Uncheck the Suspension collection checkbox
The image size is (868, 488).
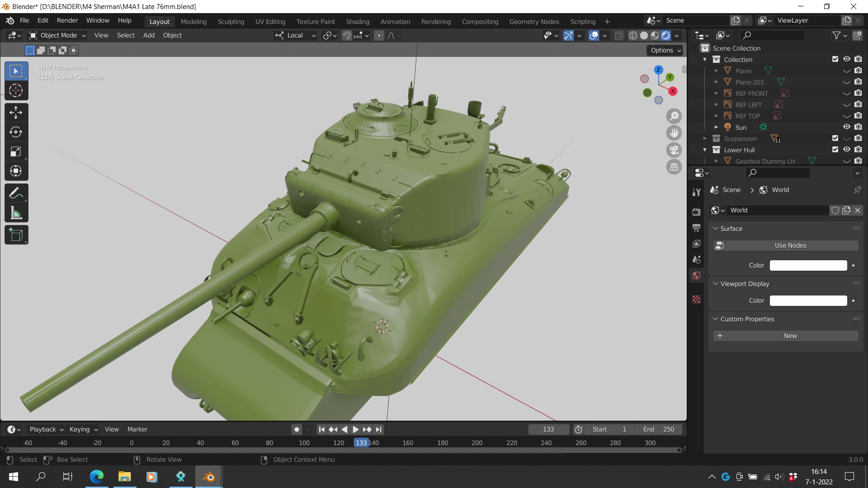pos(835,138)
